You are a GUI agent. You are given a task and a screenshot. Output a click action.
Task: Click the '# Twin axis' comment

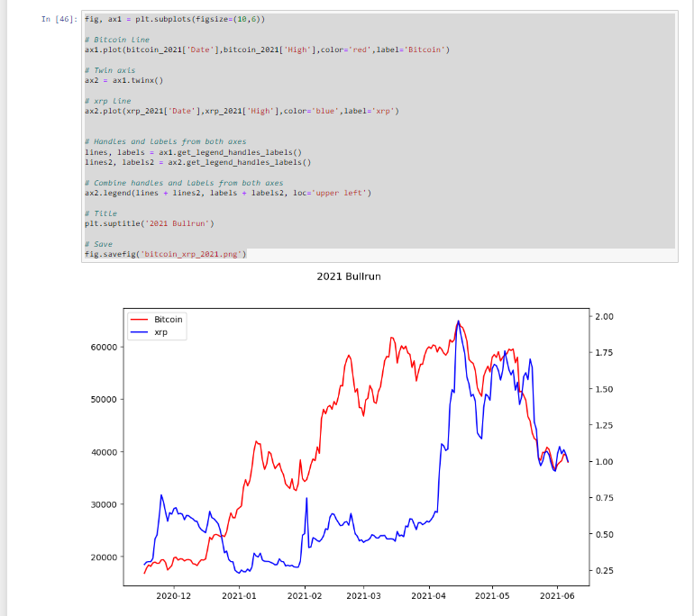(110, 70)
